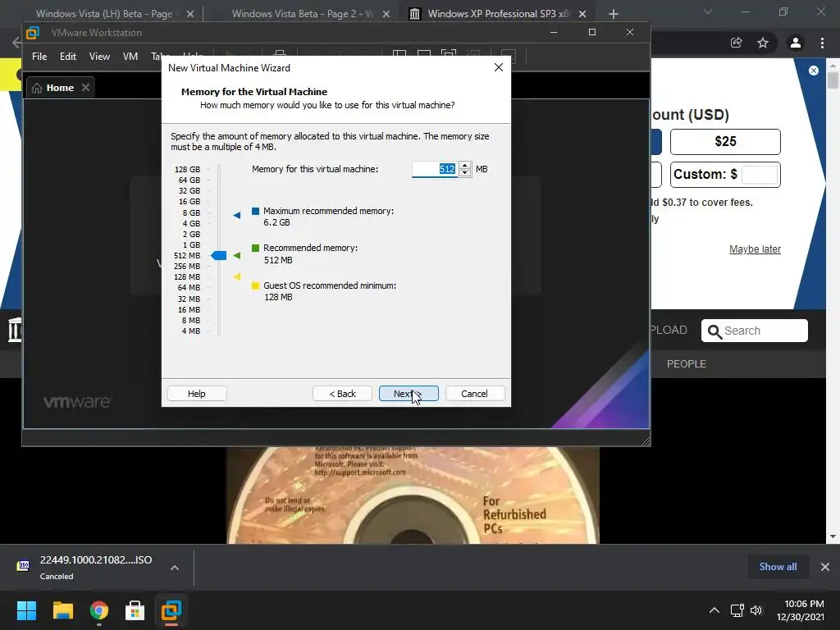Click the volume speaker tray icon
Viewport: 840px width, 630px height.
coord(756,610)
